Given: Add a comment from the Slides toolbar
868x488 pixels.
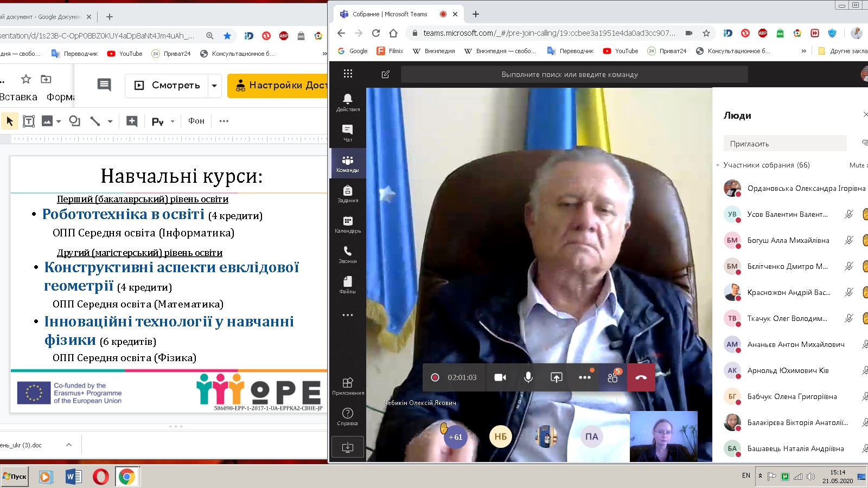Looking at the screenshot, I should pos(132,121).
